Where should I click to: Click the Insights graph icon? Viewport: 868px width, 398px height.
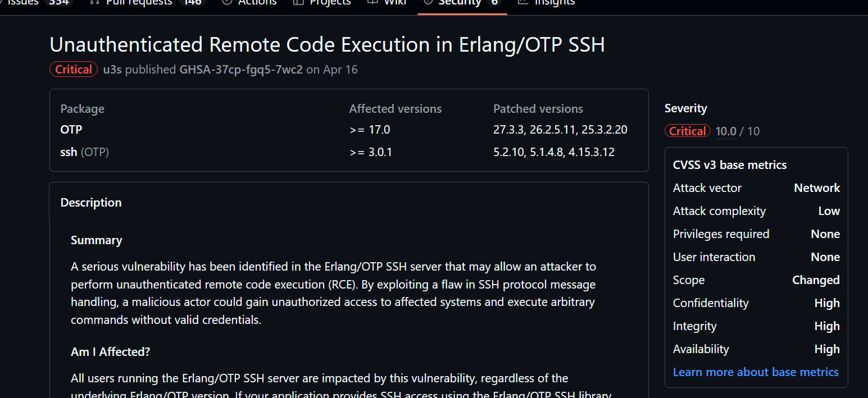[x=523, y=2]
